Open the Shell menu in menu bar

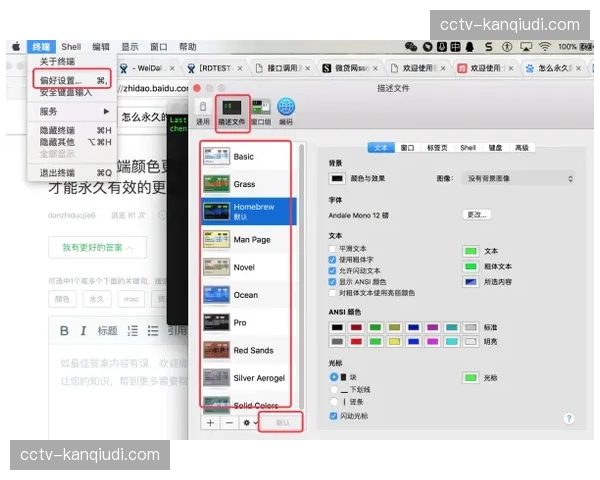(x=71, y=47)
